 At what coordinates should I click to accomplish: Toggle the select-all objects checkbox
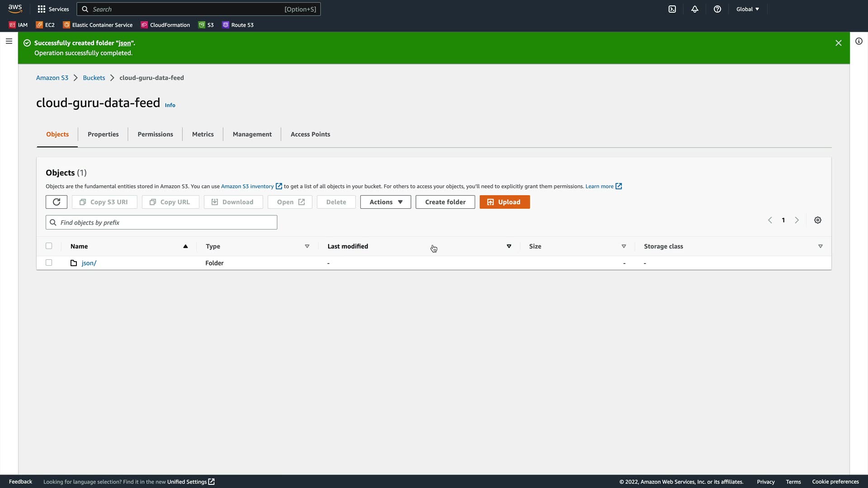coord(49,246)
